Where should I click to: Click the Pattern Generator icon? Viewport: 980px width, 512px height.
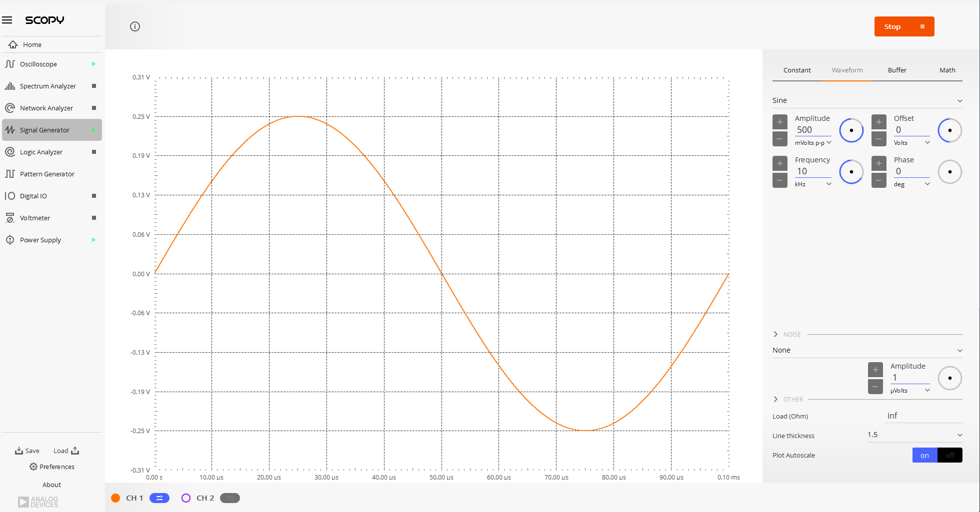click(9, 174)
